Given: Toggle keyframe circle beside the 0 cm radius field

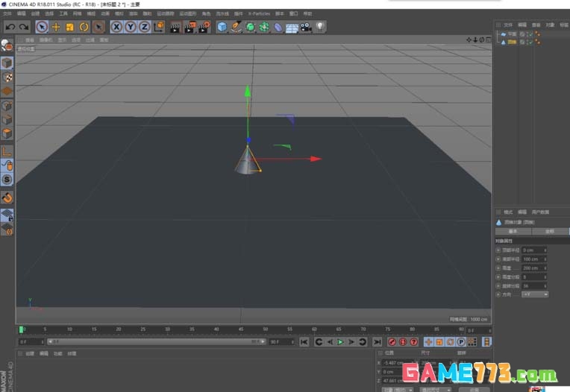Looking at the screenshot, I should (x=498, y=250).
